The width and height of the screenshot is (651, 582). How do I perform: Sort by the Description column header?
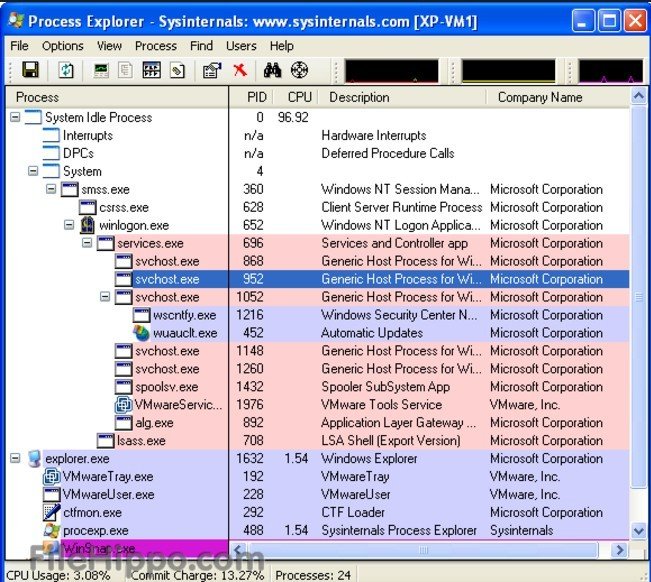point(401,97)
